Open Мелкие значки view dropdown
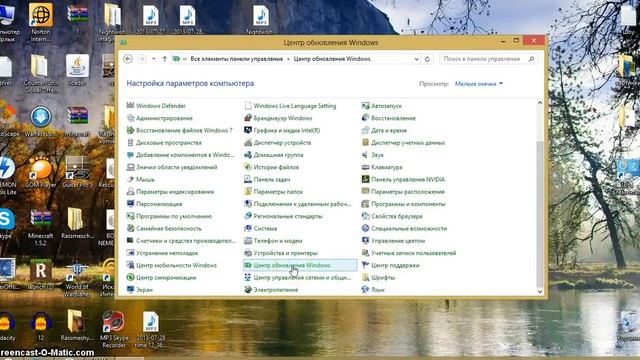The image size is (640, 360). 479,83
